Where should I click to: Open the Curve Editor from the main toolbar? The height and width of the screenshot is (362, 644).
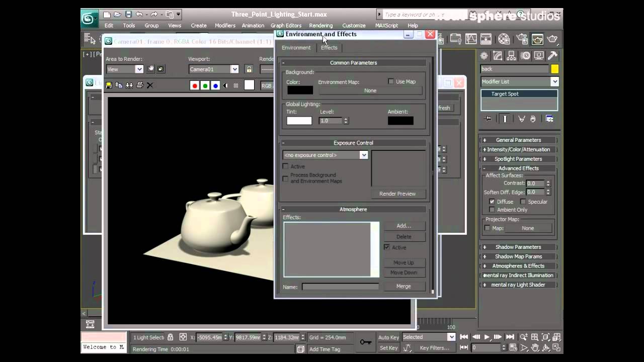tap(471, 39)
